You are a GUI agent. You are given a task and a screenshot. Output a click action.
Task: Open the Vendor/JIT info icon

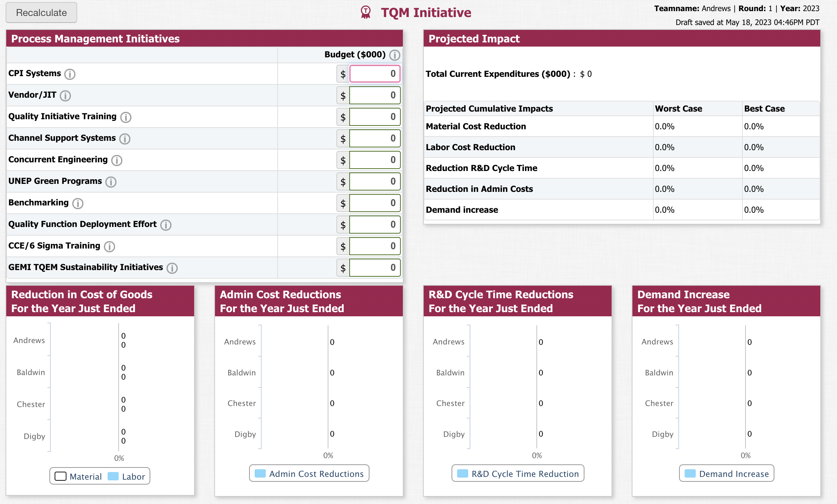pos(65,96)
